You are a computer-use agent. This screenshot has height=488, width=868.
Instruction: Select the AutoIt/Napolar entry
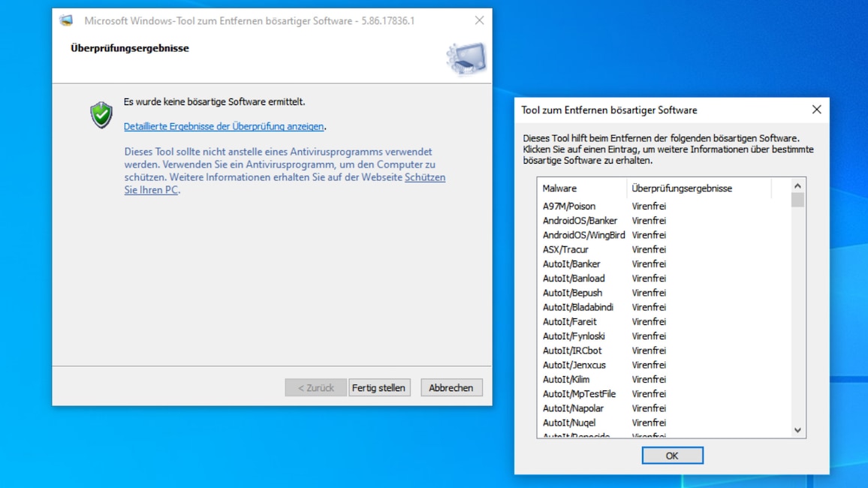(573, 408)
